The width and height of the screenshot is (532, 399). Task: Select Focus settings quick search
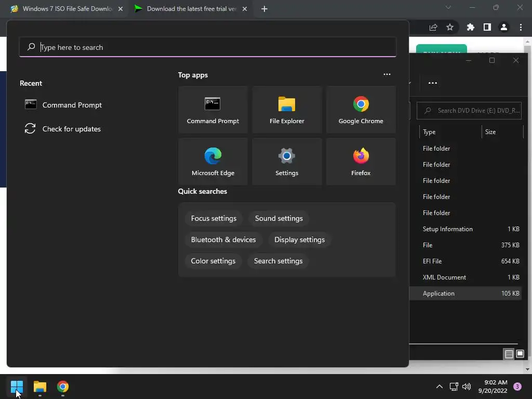214,219
